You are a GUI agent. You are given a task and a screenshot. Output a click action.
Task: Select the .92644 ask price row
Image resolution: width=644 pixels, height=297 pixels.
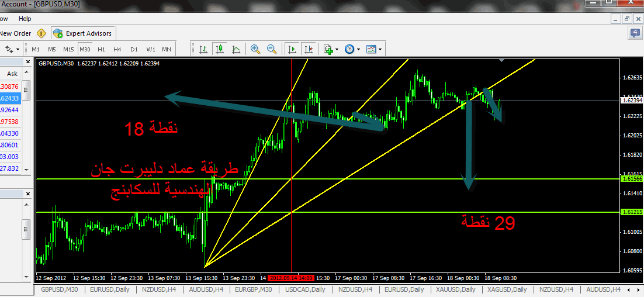point(11,110)
